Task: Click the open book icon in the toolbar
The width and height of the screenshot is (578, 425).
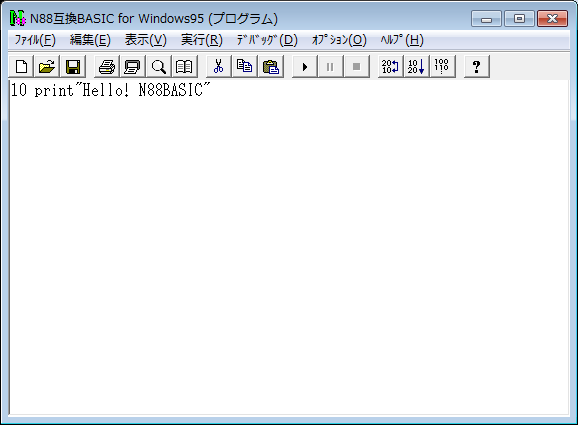Action: (x=184, y=67)
